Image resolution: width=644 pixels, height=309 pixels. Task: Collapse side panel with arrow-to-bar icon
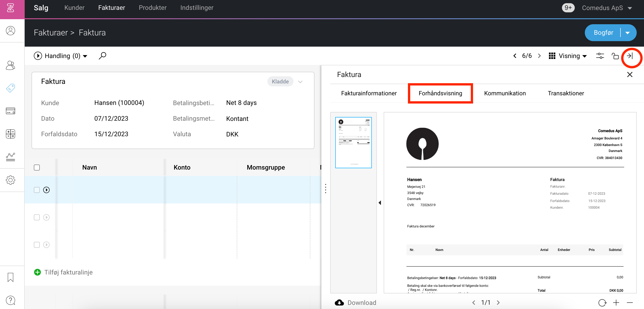[630, 56]
